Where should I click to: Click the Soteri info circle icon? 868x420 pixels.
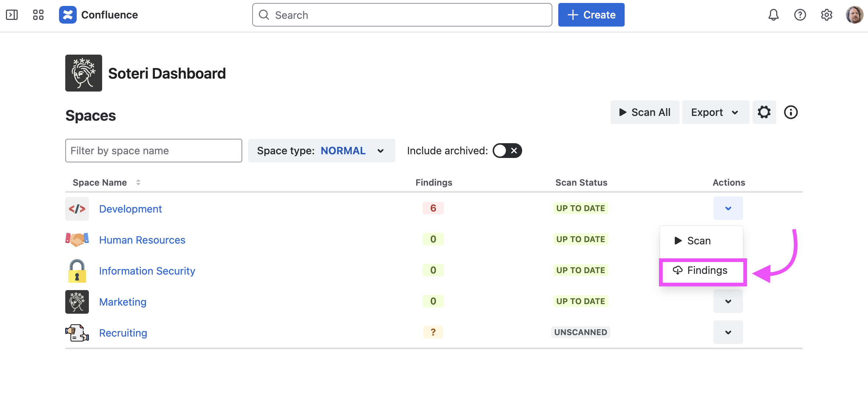(791, 112)
